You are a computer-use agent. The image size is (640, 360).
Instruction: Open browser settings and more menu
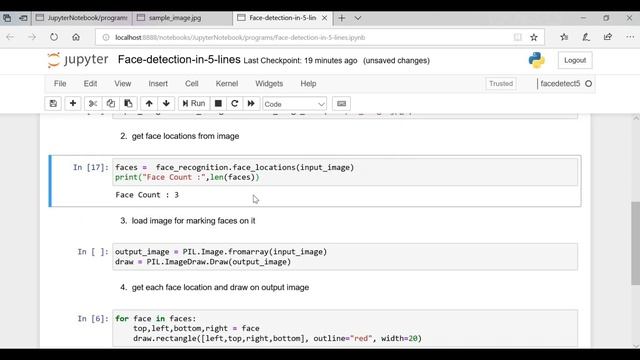(630, 37)
